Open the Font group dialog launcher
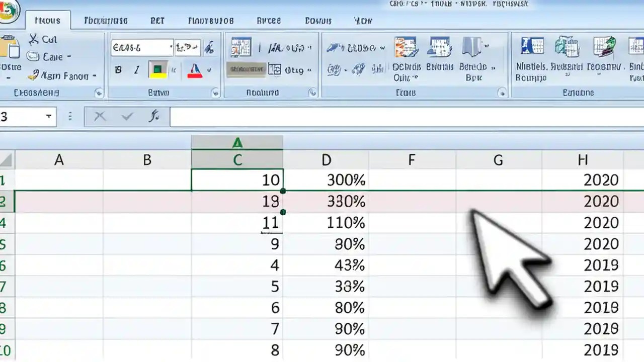The width and height of the screenshot is (644, 362). pyautogui.click(x=215, y=93)
